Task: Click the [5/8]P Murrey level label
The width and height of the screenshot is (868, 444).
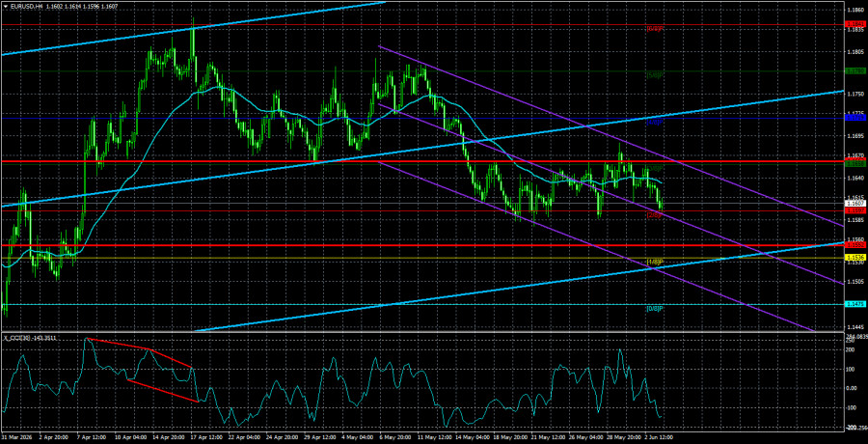Action: pyautogui.click(x=654, y=75)
